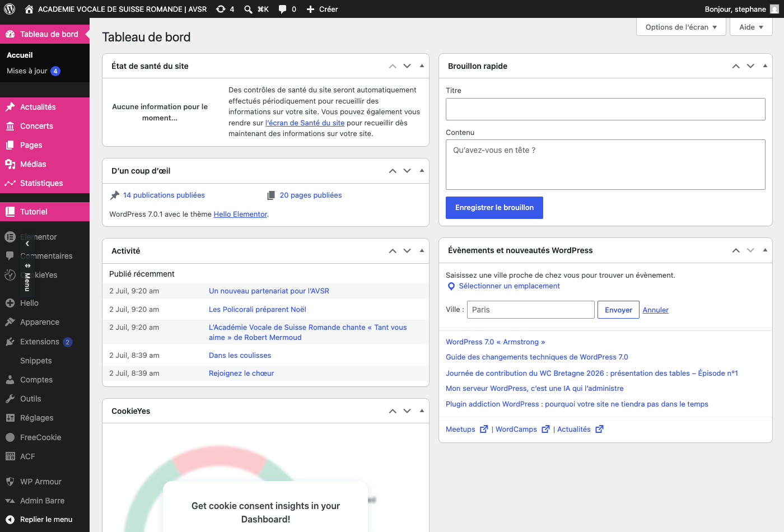Click the Extensions plug icon
The width and height of the screenshot is (784, 532).
click(10, 342)
